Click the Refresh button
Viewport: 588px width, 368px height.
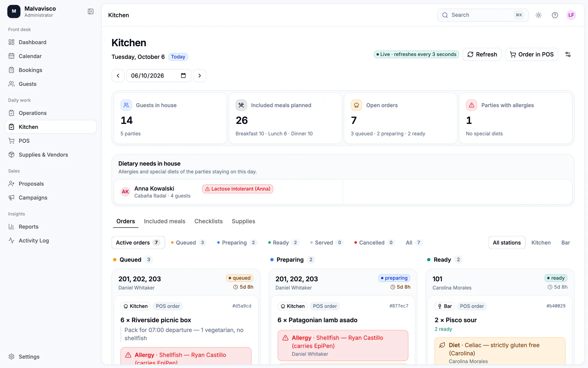click(x=482, y=55)
